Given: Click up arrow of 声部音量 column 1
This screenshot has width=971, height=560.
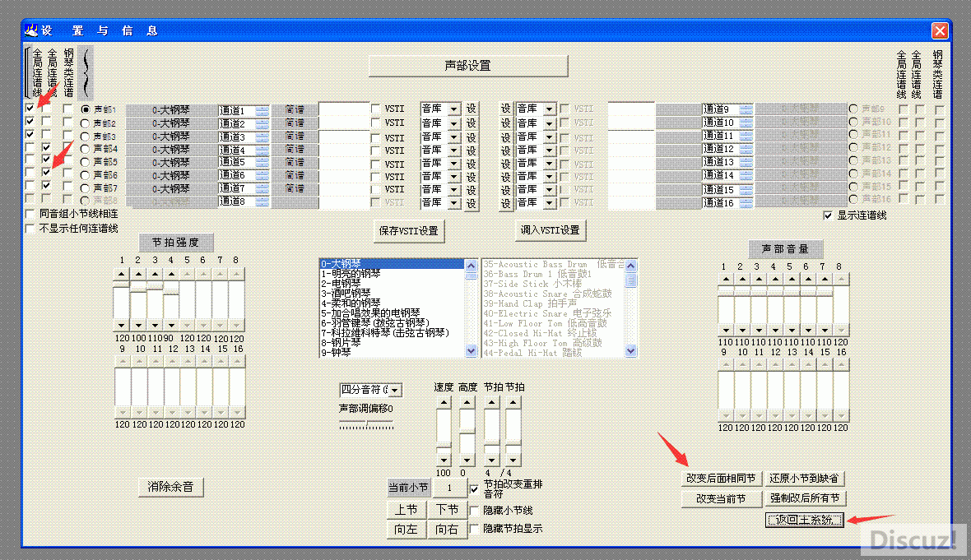Looking at the screenshot, I should pos(726,280).
